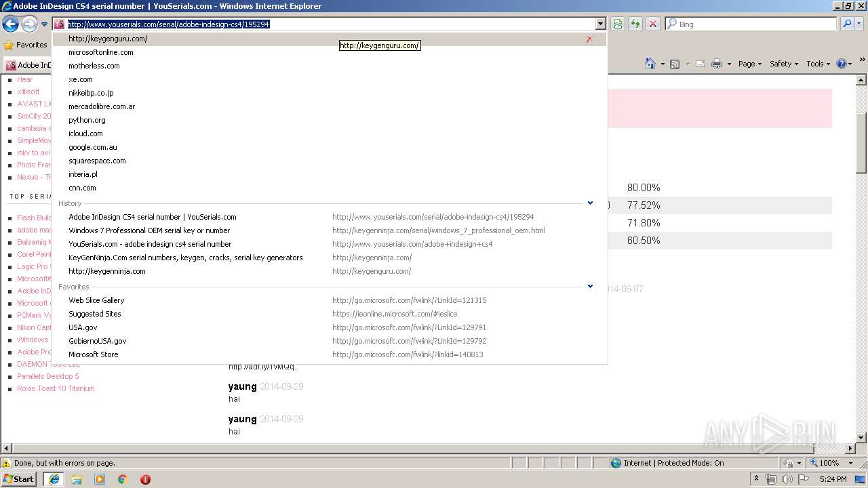
Task: Click the Parallels Desktop 5 link
Action: coord(48,376)
